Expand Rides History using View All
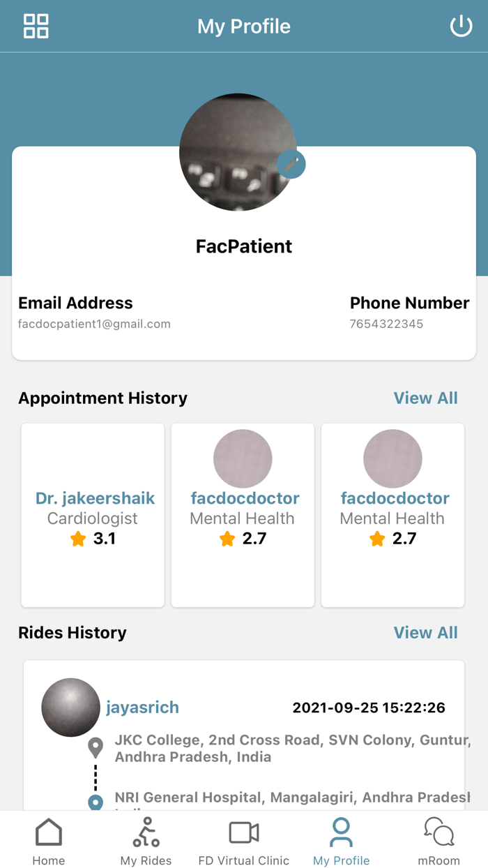 (x=426, y=633)
